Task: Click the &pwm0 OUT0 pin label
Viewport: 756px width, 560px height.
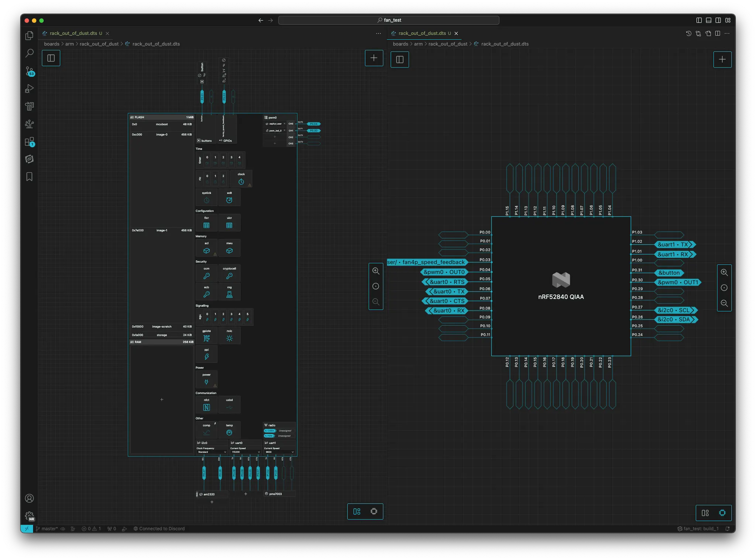Action: [x=444, y=272]
